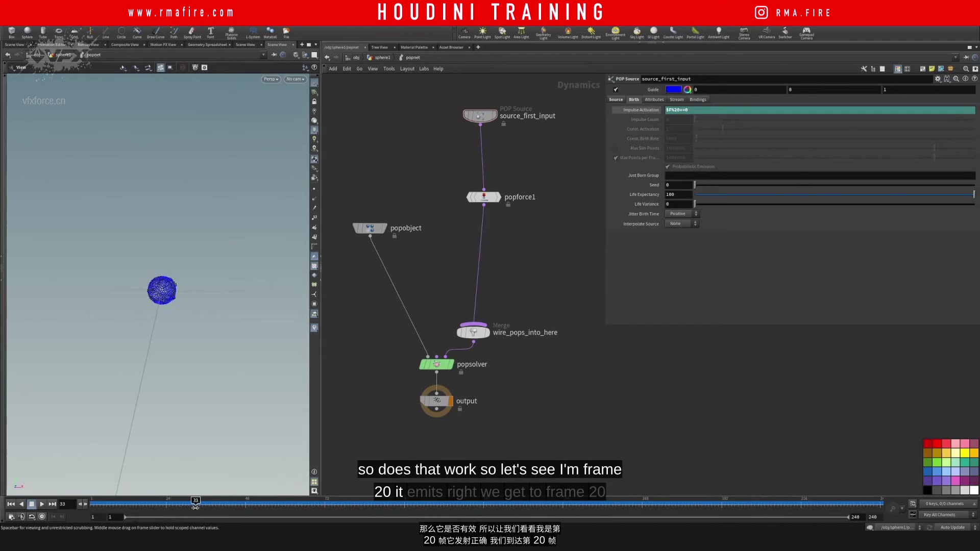Add a Spot Light from the shelf

502,33
